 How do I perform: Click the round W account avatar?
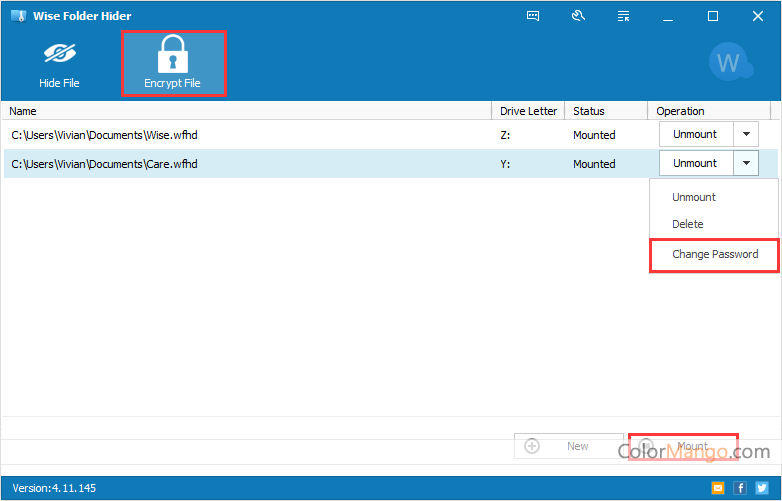pyautogui.click(x=728, y=64)
